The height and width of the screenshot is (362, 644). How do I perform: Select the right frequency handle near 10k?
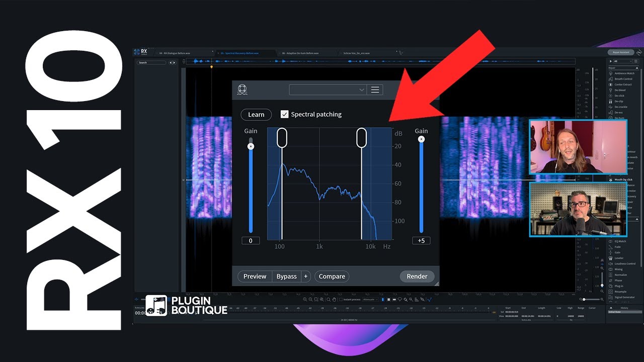[x=361, y=137]
